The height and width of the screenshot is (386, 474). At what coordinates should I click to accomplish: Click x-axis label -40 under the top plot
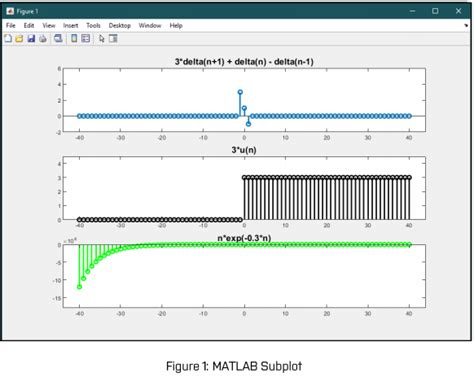point(79,138)
